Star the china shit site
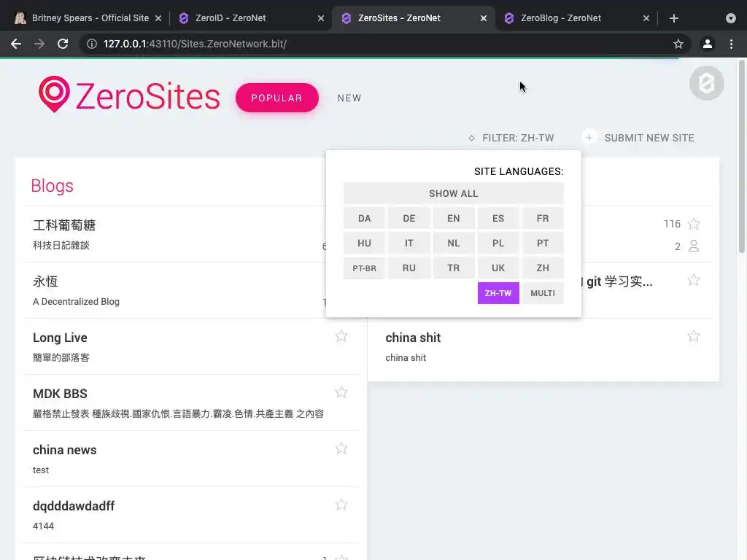This screenshot has height=560, width=747. coord(694,336)
